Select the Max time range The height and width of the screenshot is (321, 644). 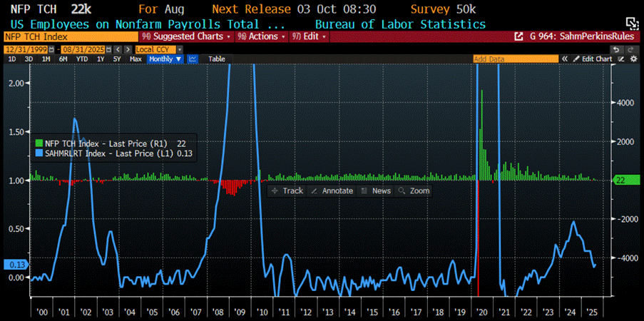pyautogui.click(x=136, y=58)
